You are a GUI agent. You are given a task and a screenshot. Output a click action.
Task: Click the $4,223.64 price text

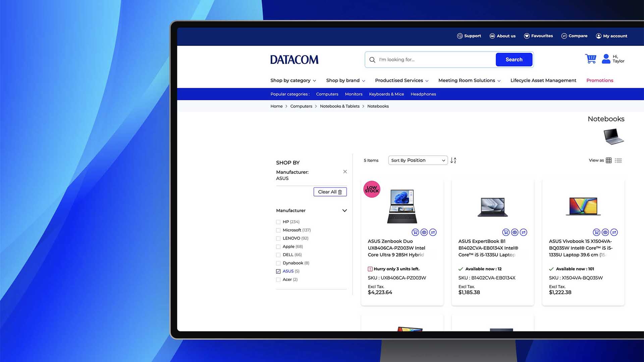[x=380, y=292]
